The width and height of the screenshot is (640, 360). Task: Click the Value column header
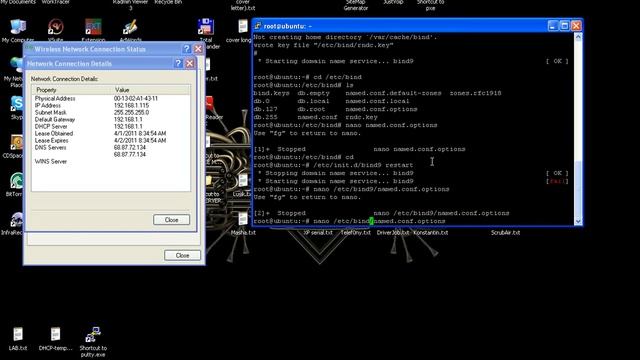point(151,90)
